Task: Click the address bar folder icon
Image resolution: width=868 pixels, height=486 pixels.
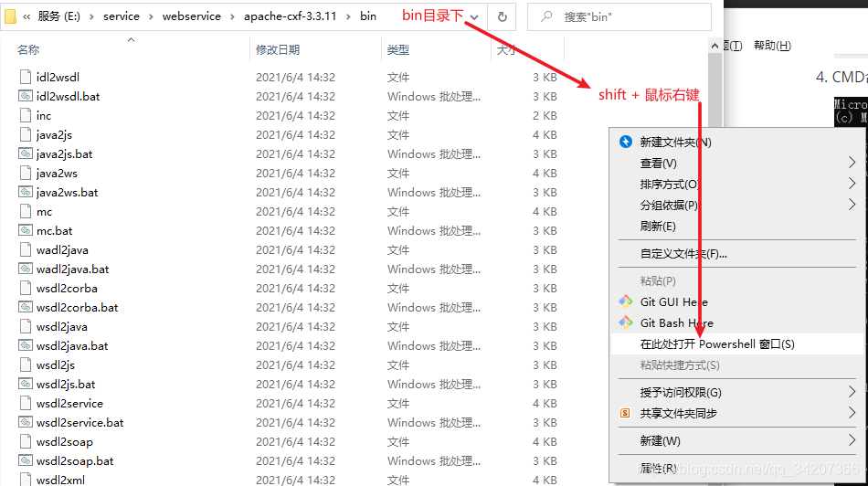Action: (10, 16)
